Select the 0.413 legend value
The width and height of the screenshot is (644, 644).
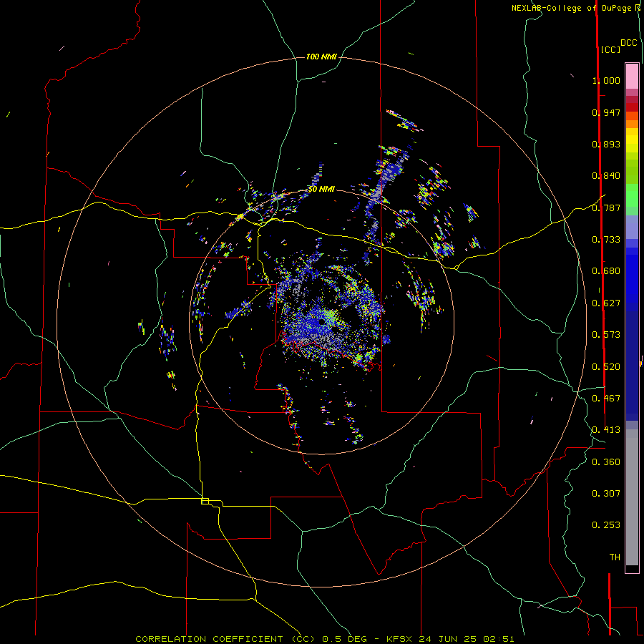coord(606,430)
